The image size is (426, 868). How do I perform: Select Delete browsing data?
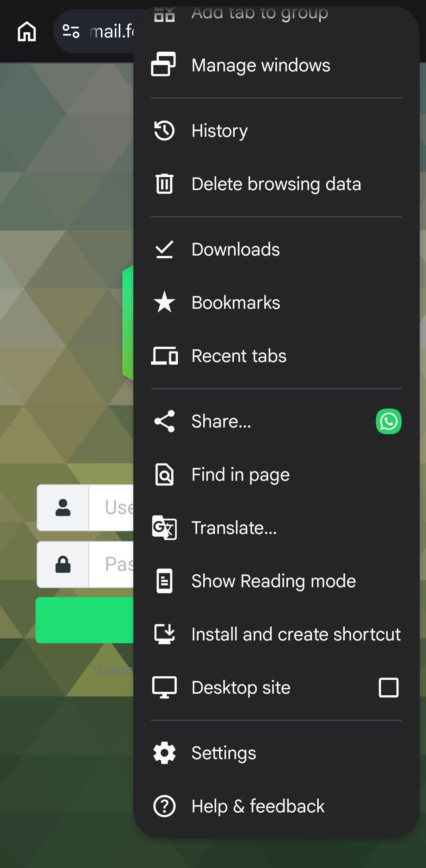tap(276, 184)
